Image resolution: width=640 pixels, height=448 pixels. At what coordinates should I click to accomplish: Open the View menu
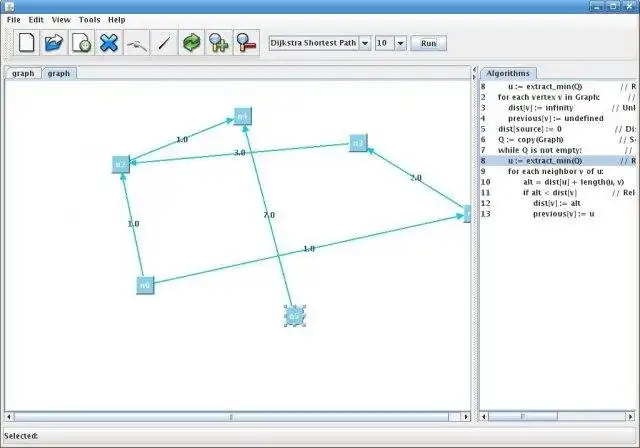61,20
